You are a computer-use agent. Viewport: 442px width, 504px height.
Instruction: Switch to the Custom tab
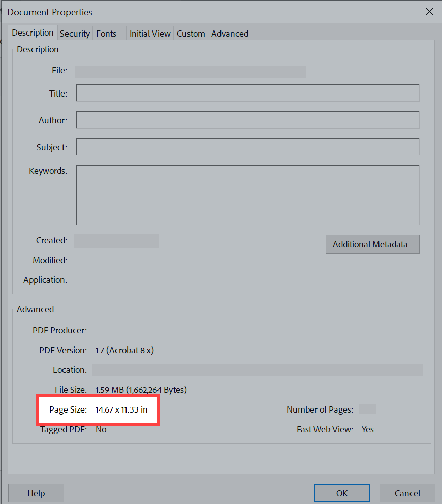coord(191,34)
